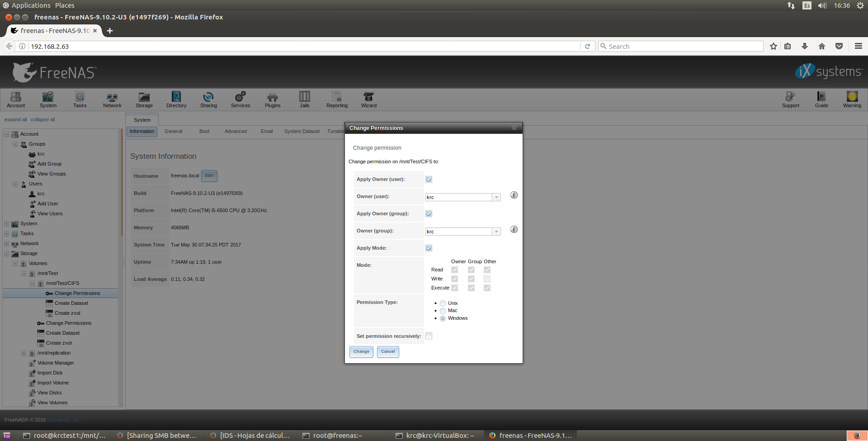Click the hostname Edit button
868x441 pixels.
coord(209,175)
